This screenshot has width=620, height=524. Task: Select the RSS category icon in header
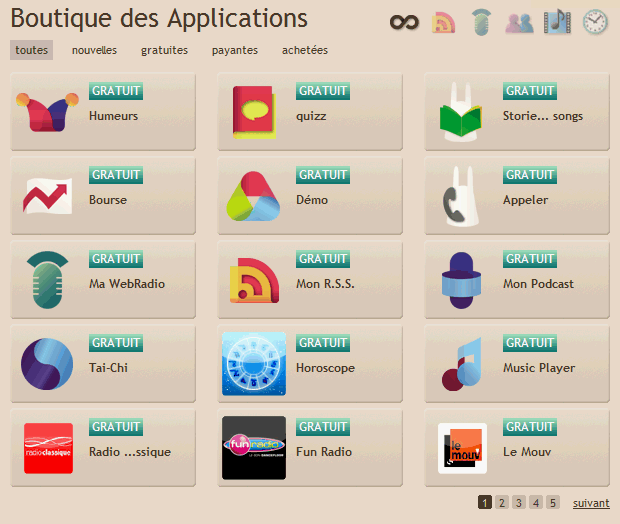[444, 22]
